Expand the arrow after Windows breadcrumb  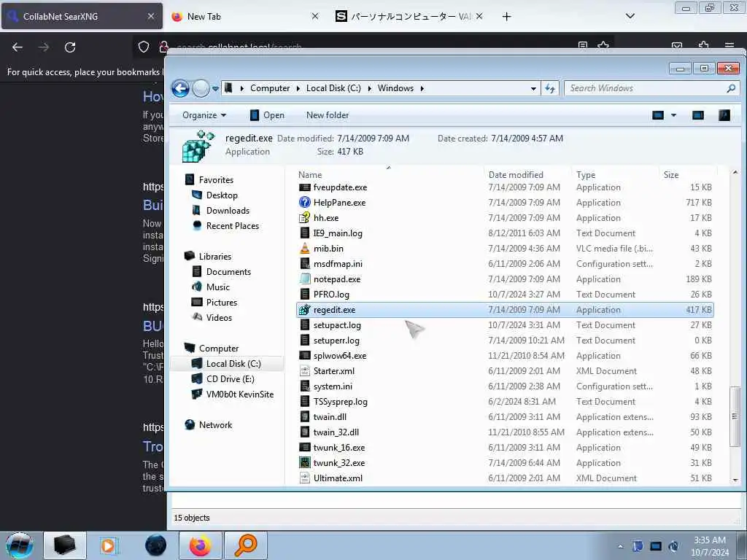coord(422,88)
